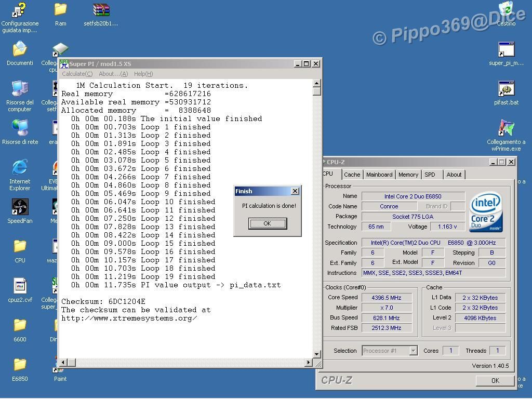Click the Loop 19 finished line
The image size is (532, 399).
click(143, 276)
